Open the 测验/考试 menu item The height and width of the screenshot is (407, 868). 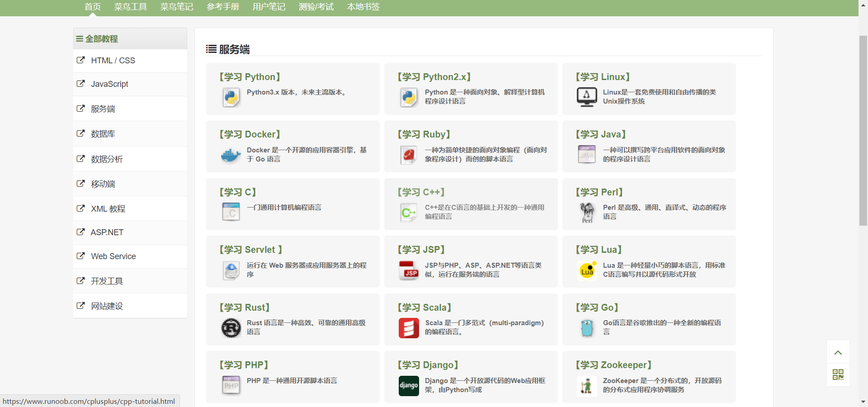(316, 7)
